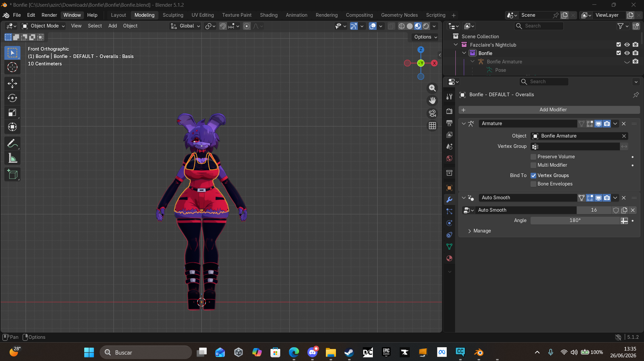The height and width of the screenshot is (361, 644).
Task: Activate the Select Box tool
Action: pos(12,53)
